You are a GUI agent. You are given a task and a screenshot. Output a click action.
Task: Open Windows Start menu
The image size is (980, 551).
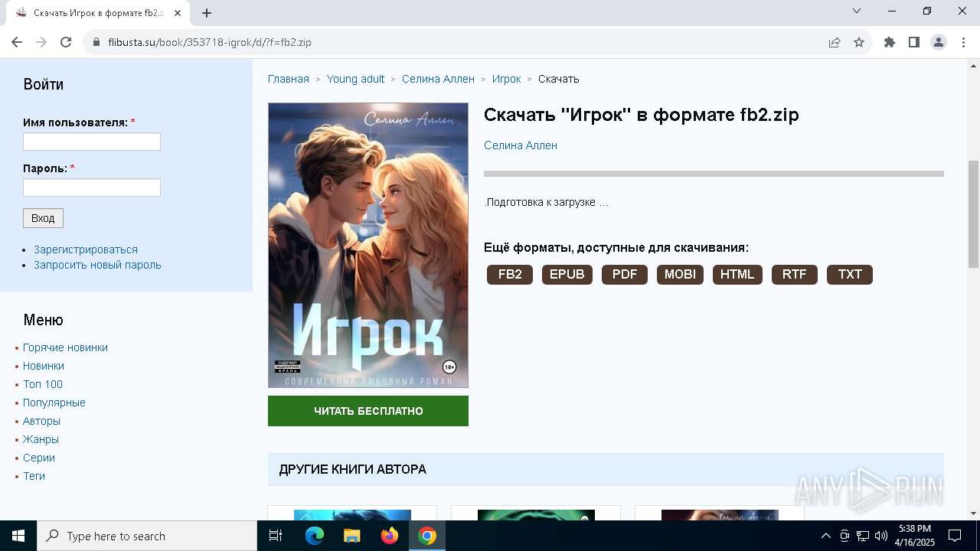(18, 536)
